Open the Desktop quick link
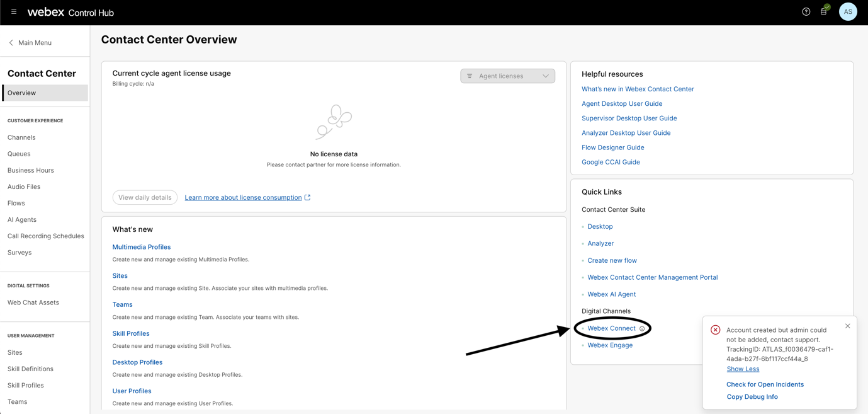868x414 pixels. (x=600, y=226)
